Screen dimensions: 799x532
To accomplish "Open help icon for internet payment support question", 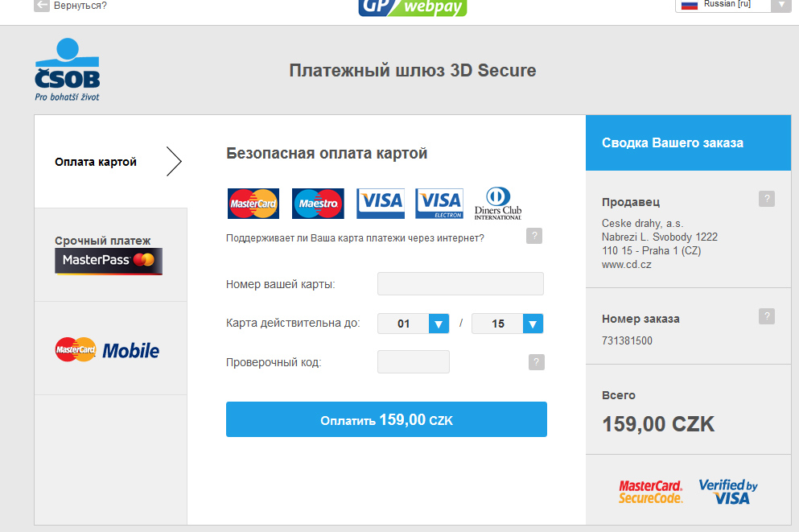I will pos(534,236).
